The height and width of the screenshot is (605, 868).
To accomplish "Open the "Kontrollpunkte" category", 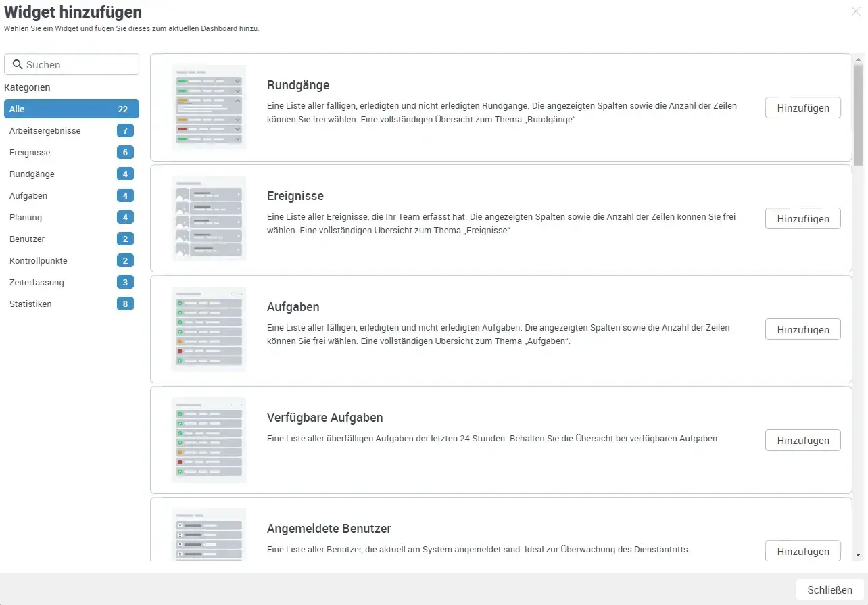I will [71, 260].
